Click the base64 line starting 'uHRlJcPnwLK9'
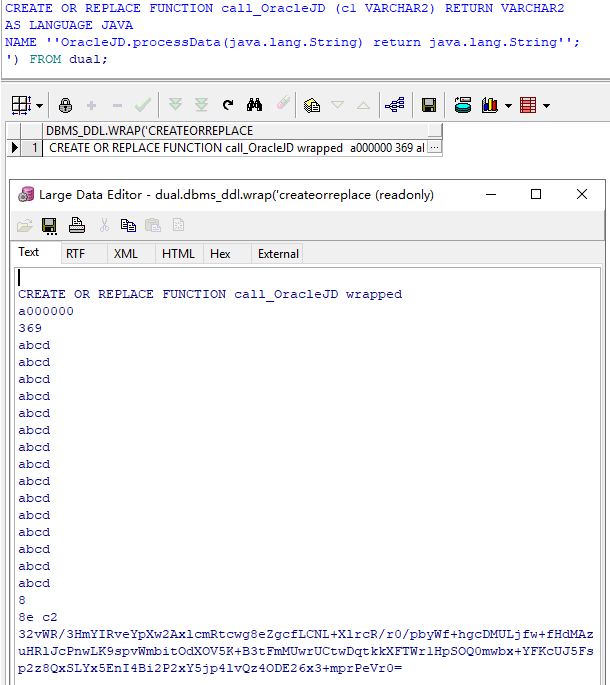Image resolution: width=610 pixels, height=685 pixels. (306, 651)
